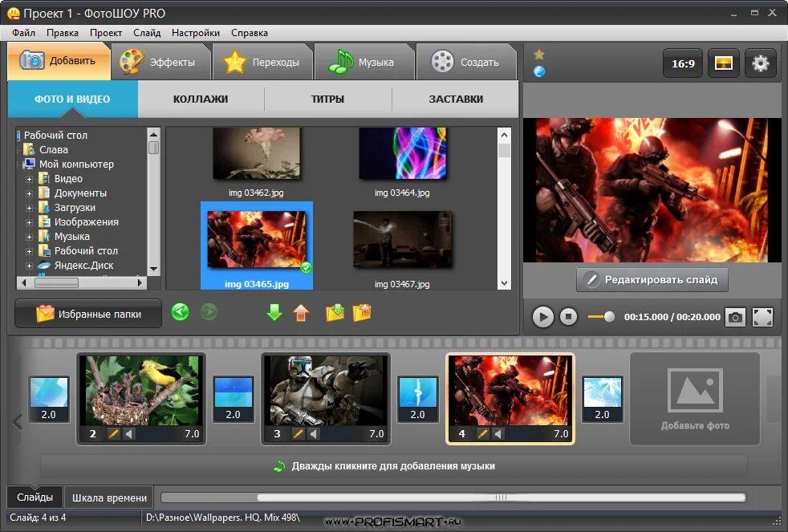Open the Файл menu
This screenshot has height=532, width=788.
point(23,33)
